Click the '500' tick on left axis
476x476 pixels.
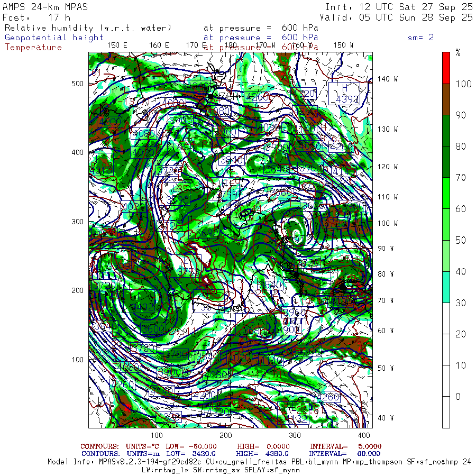coord(78,84)
